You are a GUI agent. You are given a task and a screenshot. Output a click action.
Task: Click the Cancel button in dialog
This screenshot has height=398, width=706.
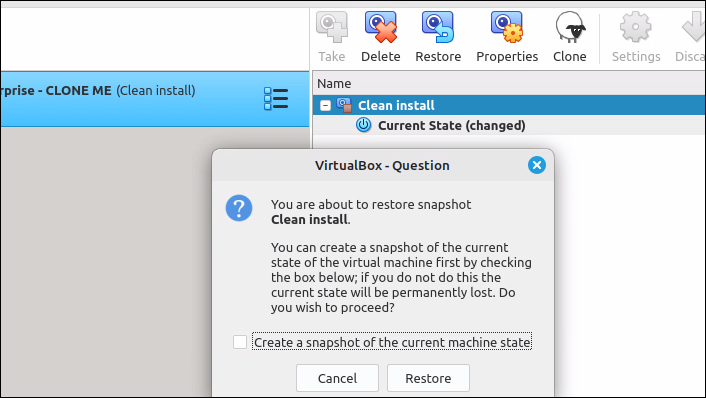coord(337,378)
